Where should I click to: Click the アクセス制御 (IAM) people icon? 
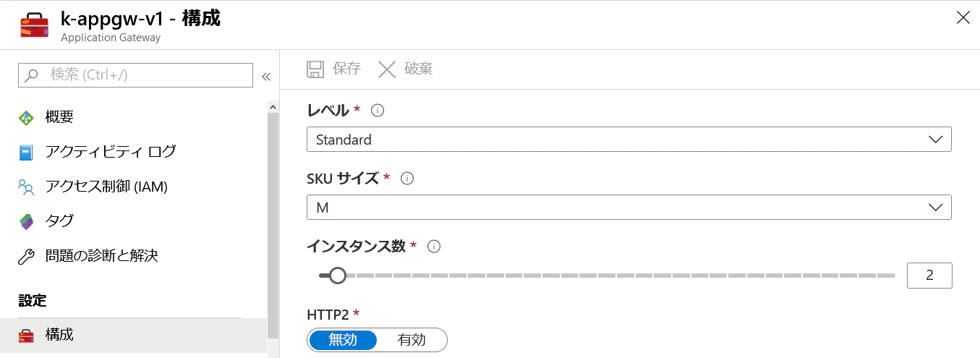[26, 187]
